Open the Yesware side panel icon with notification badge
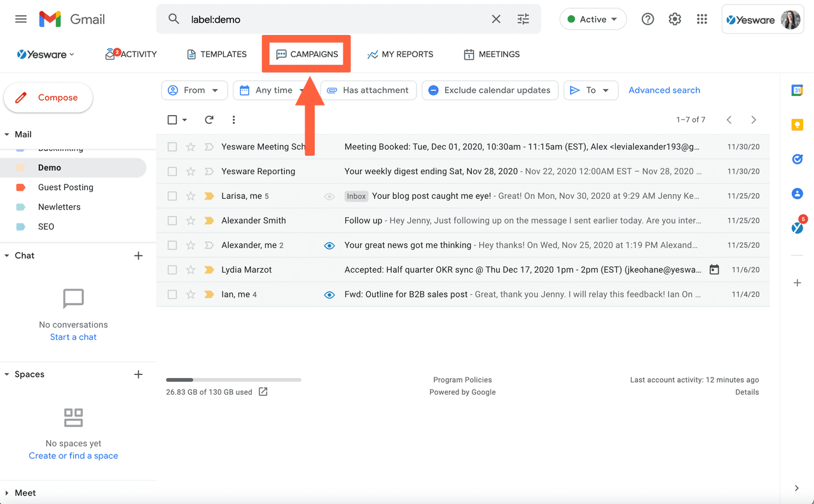 (797, 228)
